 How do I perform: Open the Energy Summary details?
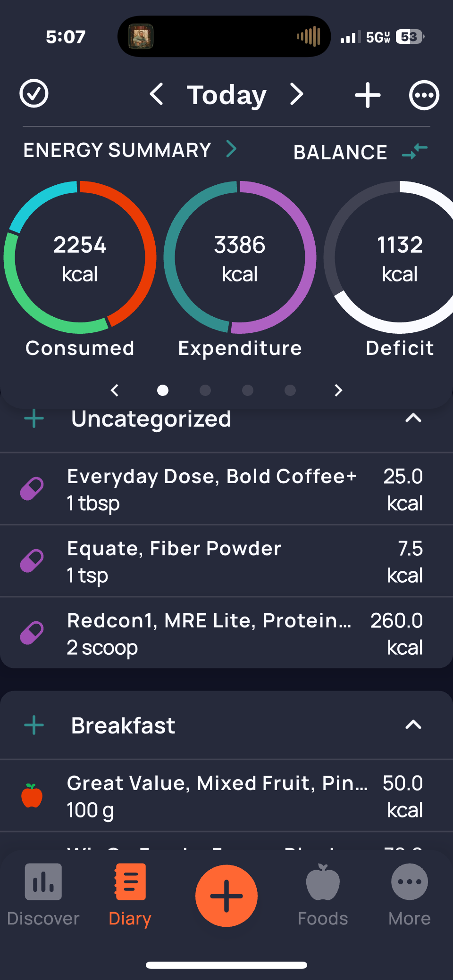[x=130, y=150]
